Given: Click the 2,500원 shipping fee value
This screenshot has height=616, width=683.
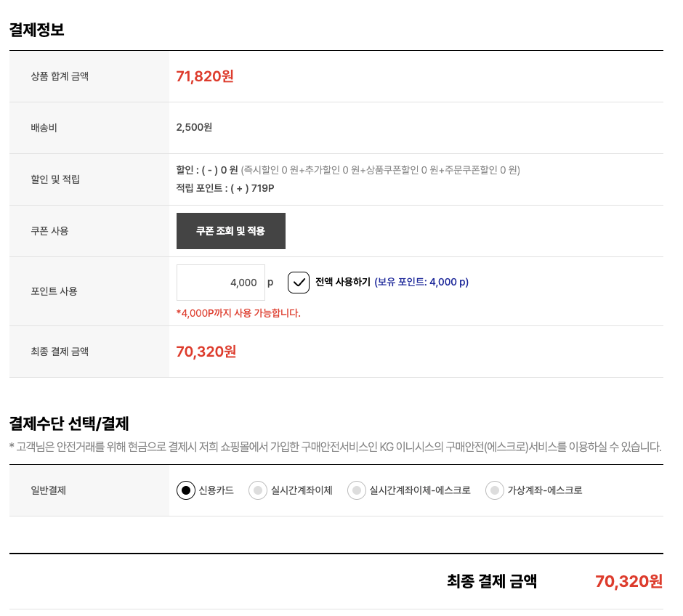Looking at the screenshot, I should pyautogui.click(x=194, y=127).
